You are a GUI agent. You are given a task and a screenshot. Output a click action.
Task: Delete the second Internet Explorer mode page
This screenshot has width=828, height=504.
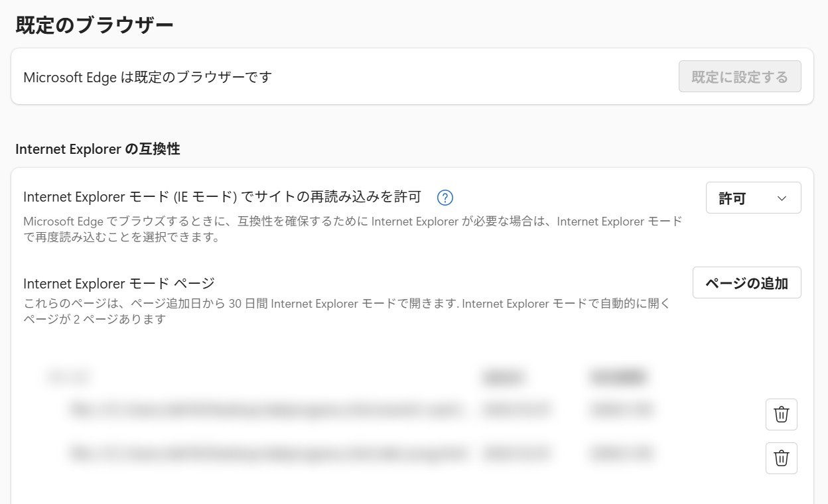coord(781,458)
